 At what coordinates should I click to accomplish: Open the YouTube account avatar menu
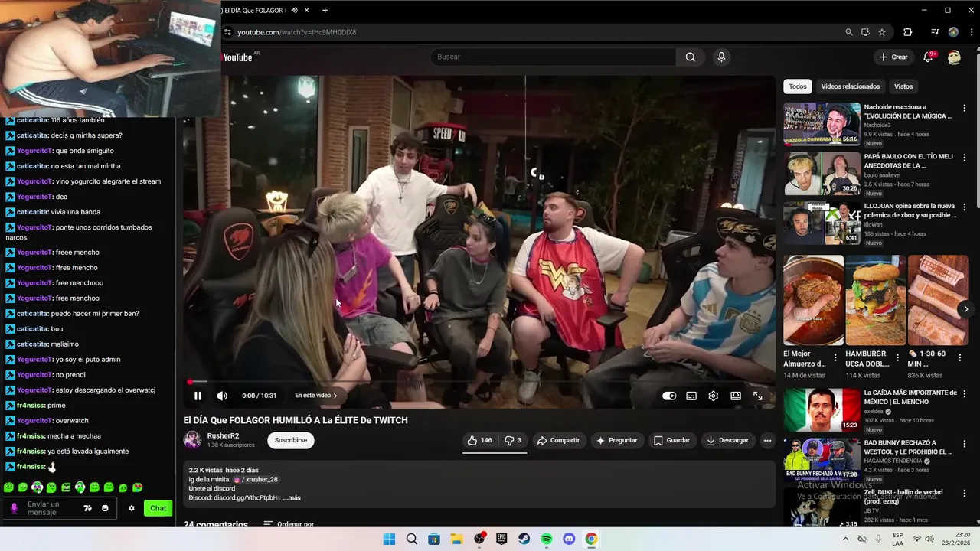pyautogui.click(x=954, y=57)
